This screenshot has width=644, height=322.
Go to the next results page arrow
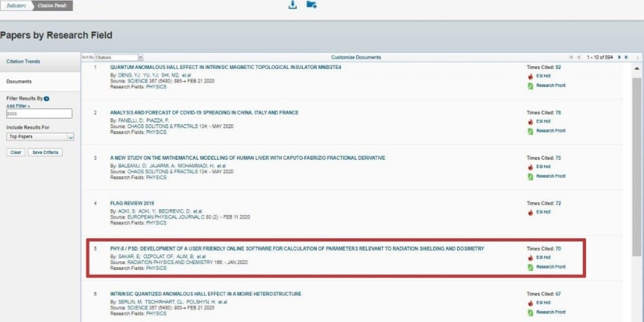pos(619,57)
